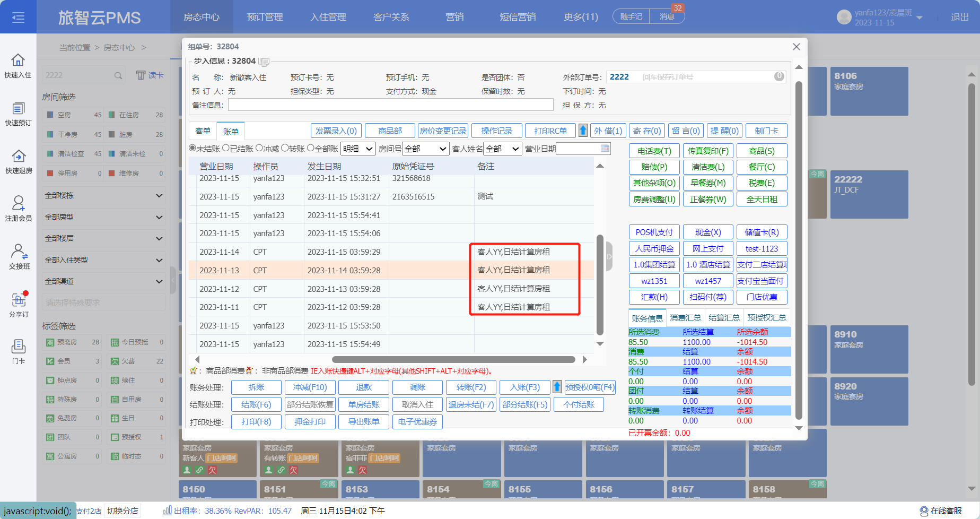Toggle the 在住房 room filter
980x519 pixels.
pos(136,115)
